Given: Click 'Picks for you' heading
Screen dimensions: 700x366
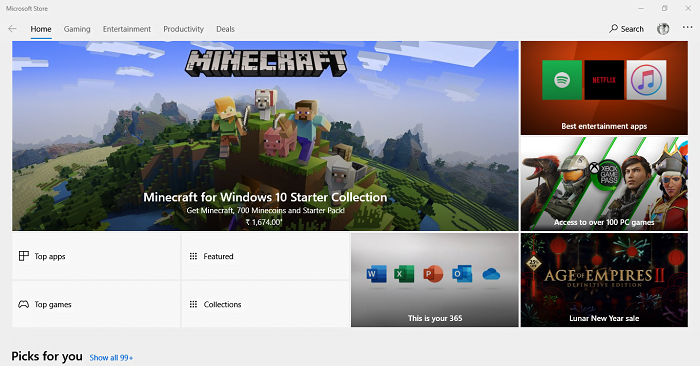Looking at the screenshot, I should coord(47,356).
